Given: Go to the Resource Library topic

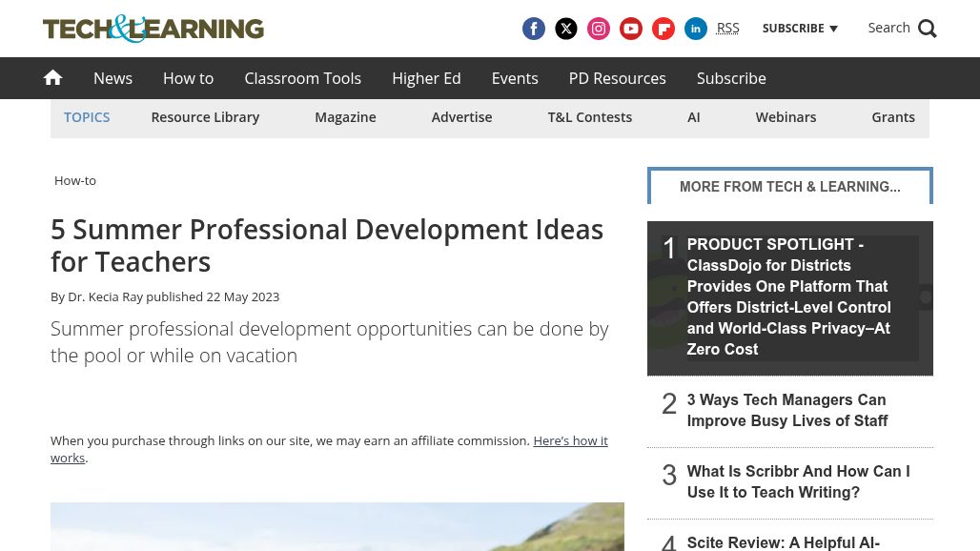Looking at the screenshot, I should [x=205, y=117].
